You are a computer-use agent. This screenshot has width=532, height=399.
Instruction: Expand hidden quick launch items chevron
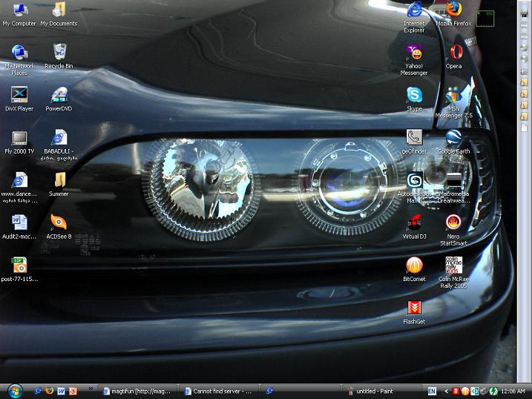pyautogui.click(x=91, y=389)
